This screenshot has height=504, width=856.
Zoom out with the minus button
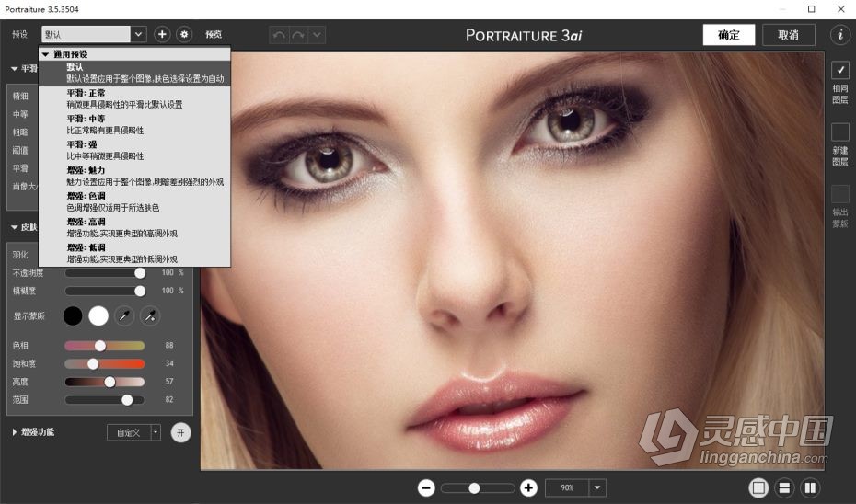(426, 487)
